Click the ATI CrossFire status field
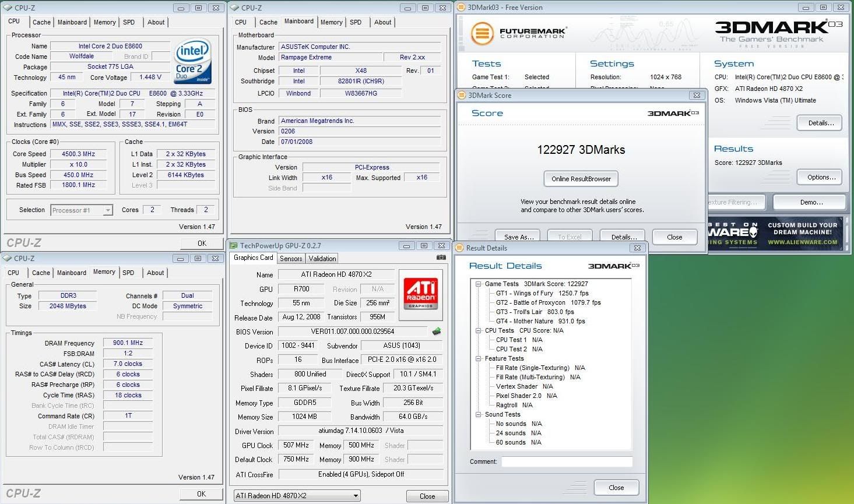 tap(360, 474)
